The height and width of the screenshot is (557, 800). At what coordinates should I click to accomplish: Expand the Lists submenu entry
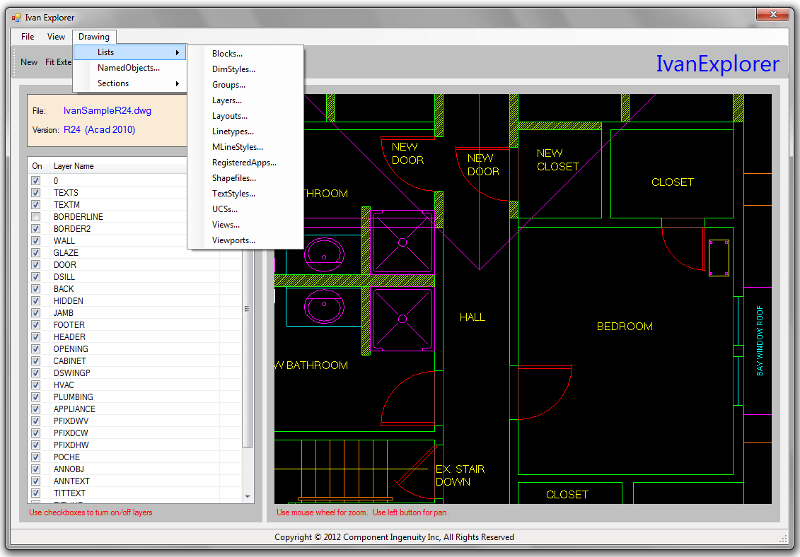coord(130,52)
